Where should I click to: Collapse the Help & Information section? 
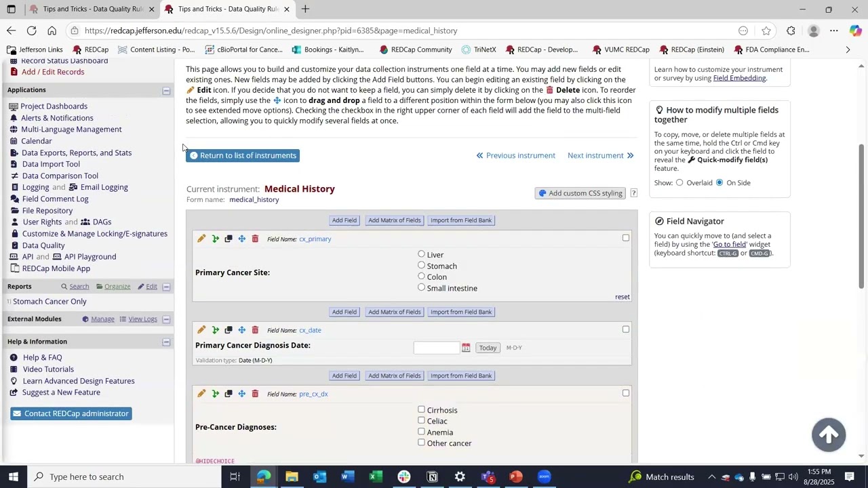tap(166, 342)
